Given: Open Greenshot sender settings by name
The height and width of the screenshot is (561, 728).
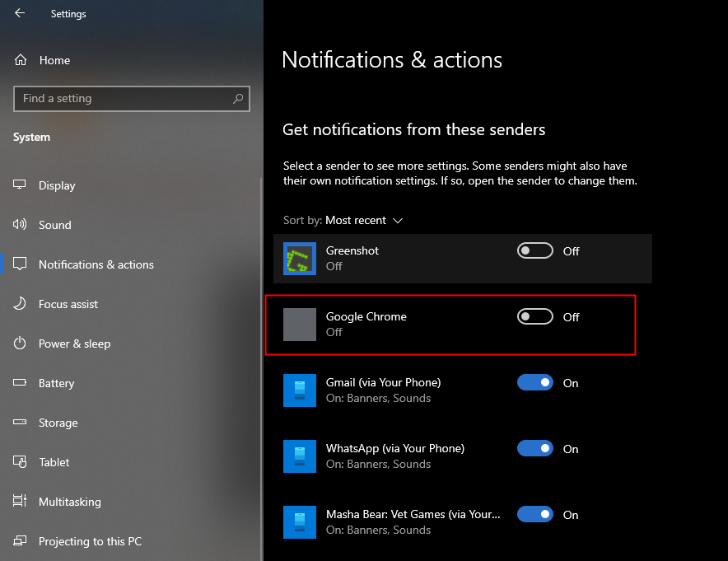Looking at the screenshot, I should [352, 250].
